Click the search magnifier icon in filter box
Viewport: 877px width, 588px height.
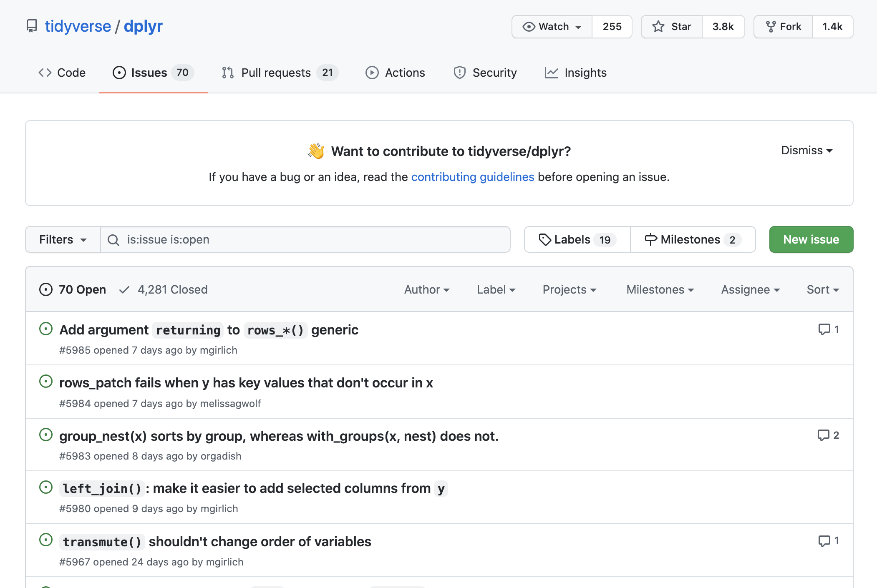click(x=113, y=240)
